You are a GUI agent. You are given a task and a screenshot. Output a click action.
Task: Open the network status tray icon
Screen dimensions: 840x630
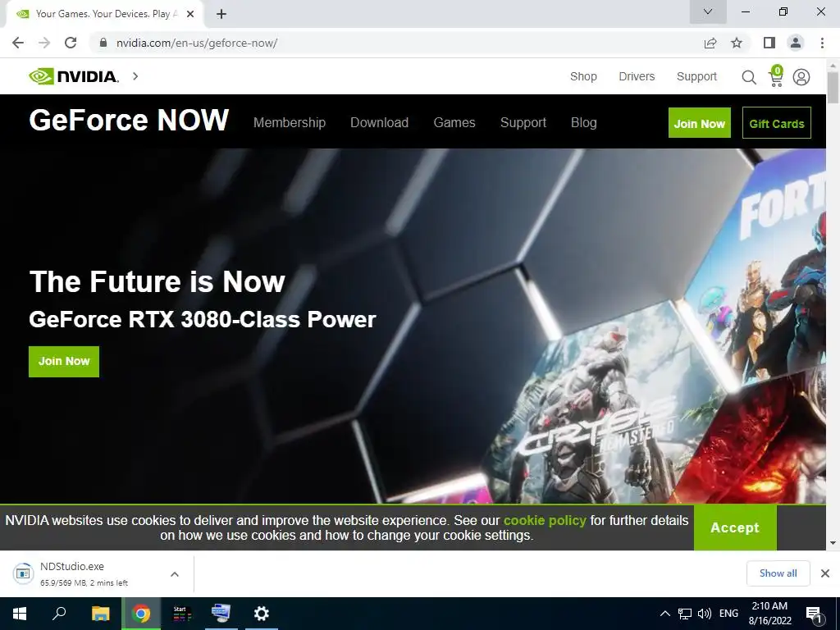point(684,614)
